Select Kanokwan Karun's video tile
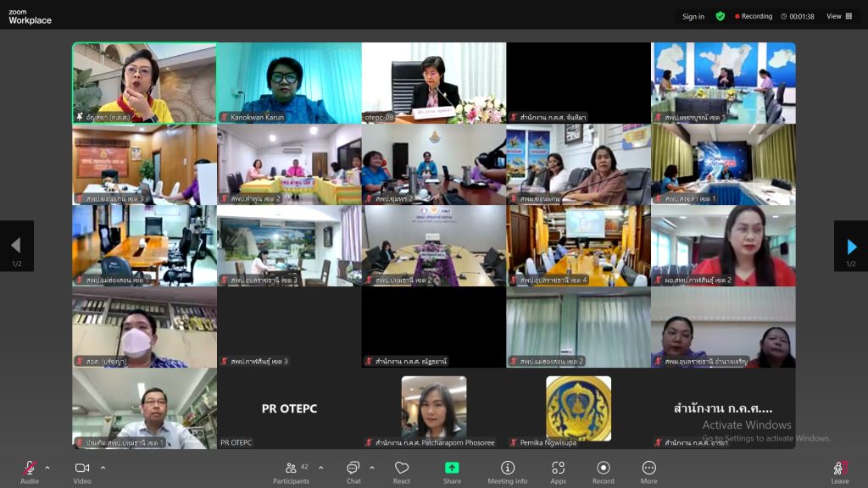 pos(289,83)
